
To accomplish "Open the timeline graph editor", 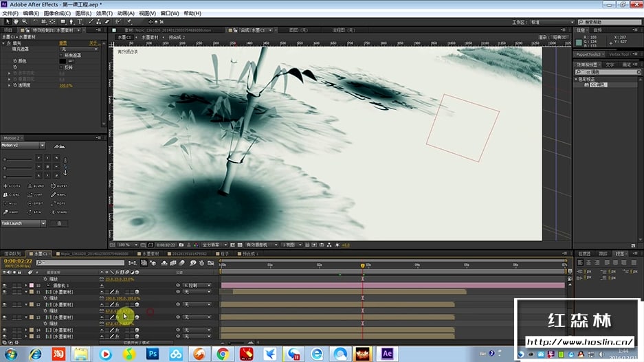I will click(211, 262).
